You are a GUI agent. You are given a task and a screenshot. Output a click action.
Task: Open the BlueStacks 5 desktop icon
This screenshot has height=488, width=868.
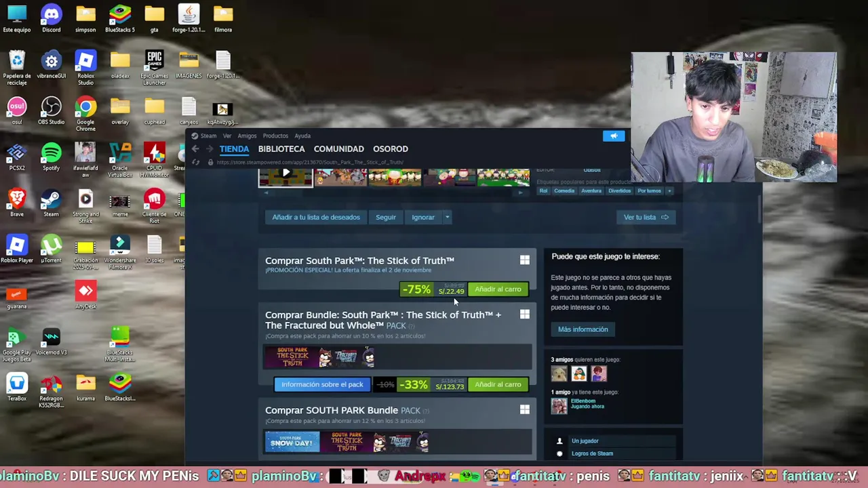120,18
